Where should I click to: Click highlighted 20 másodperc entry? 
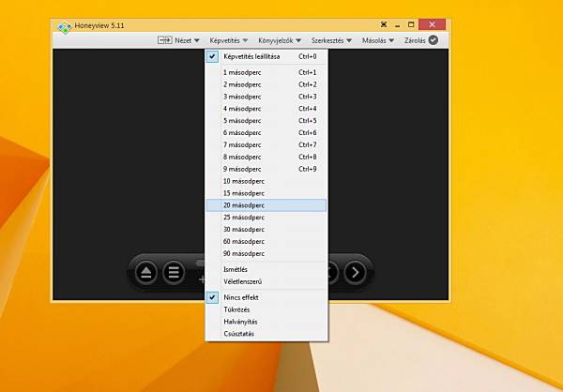pyautogui.click(x=266, y=205)
